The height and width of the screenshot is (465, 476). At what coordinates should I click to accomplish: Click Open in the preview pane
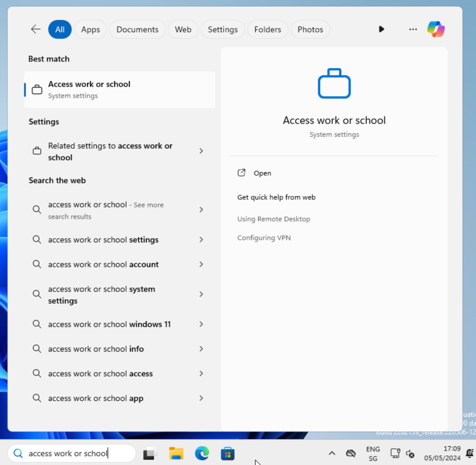pos(262,173)
